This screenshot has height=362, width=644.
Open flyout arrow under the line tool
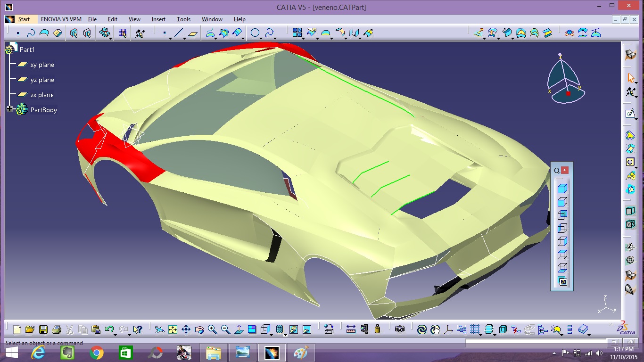pos(184,38)
